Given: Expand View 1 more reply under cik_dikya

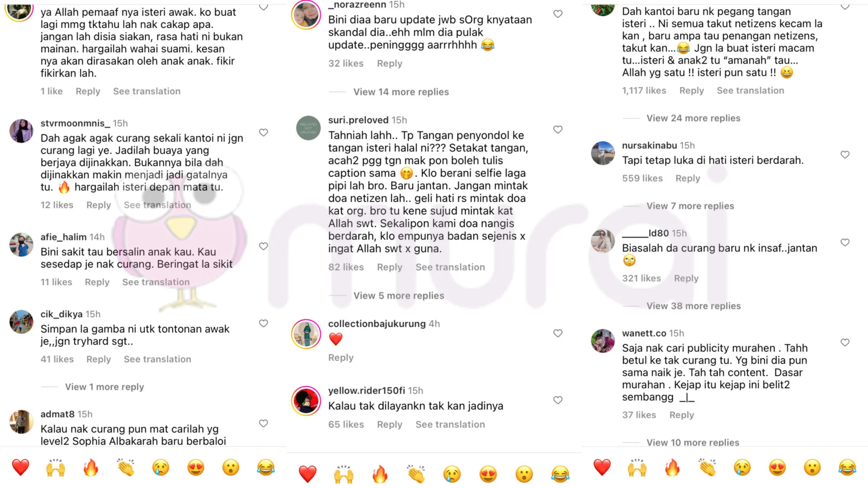Looking at the screenshot, I should (104, 387).
